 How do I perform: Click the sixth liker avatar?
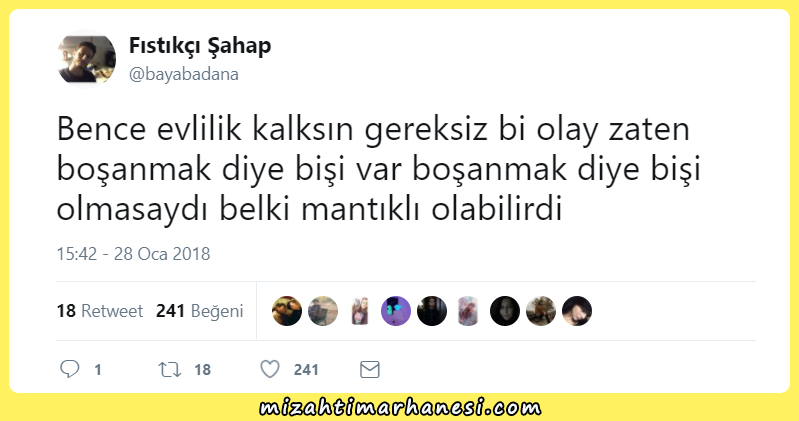[x=468, y=311]
